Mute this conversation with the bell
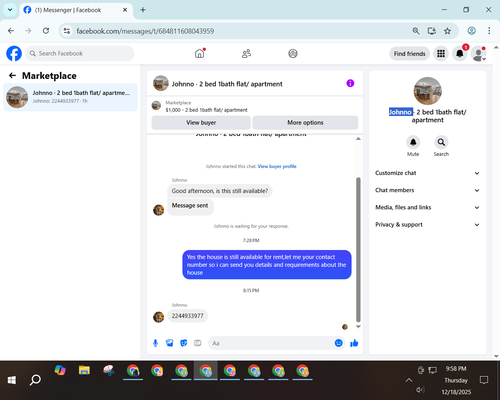The image size is (500, 400). coord(413,142)
